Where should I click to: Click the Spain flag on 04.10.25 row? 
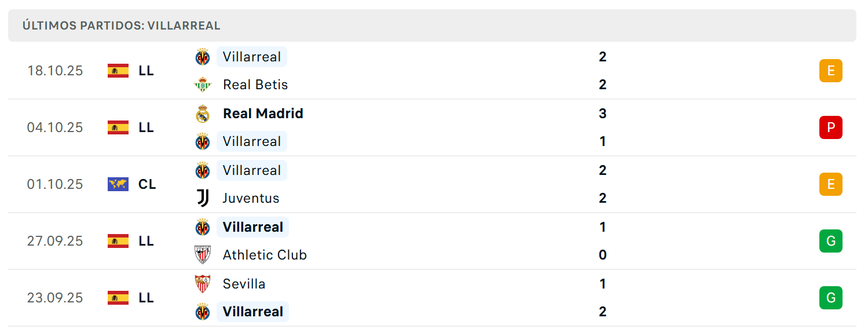(x=118, y=127)
